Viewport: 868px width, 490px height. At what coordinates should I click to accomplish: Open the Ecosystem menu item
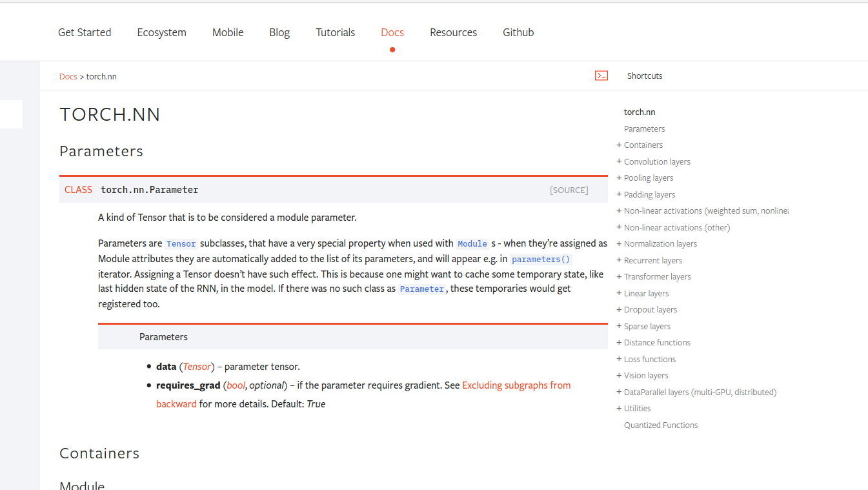[x=161, y=32]
